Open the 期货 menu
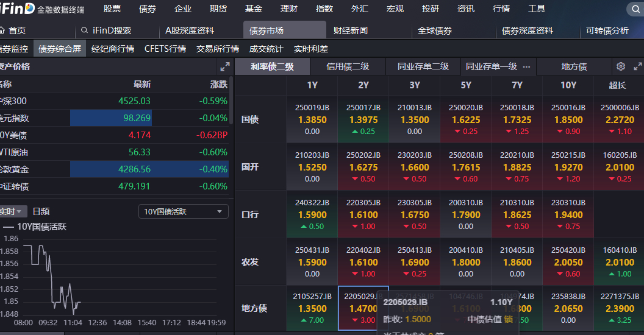 click(218, 9)
